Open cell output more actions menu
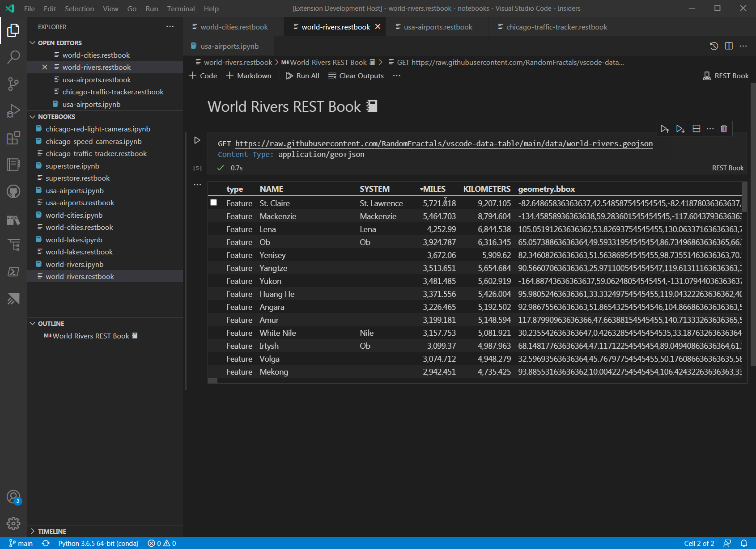The height and width of the screenshot is (549, 756). coord(197,184)
